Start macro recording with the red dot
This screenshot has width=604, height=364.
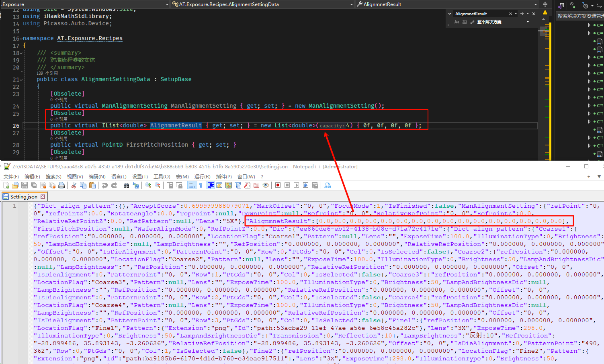[x=278, y=185]
